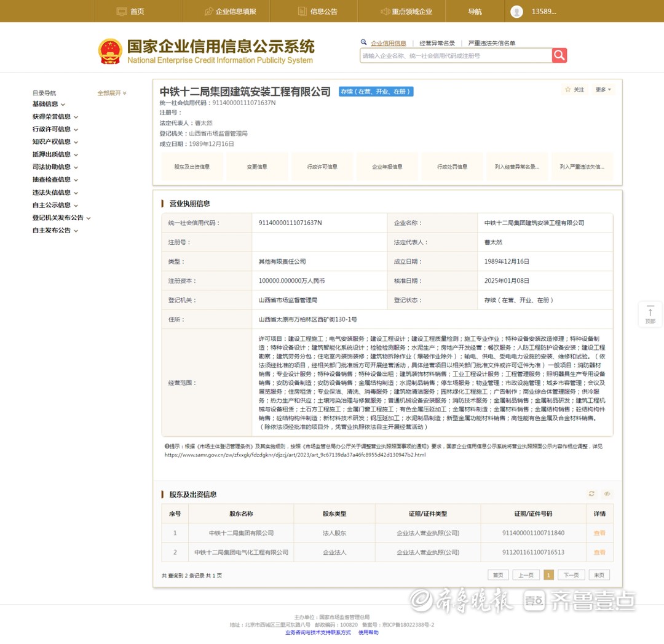Open the 更多 dropdown

click(603, 89)
